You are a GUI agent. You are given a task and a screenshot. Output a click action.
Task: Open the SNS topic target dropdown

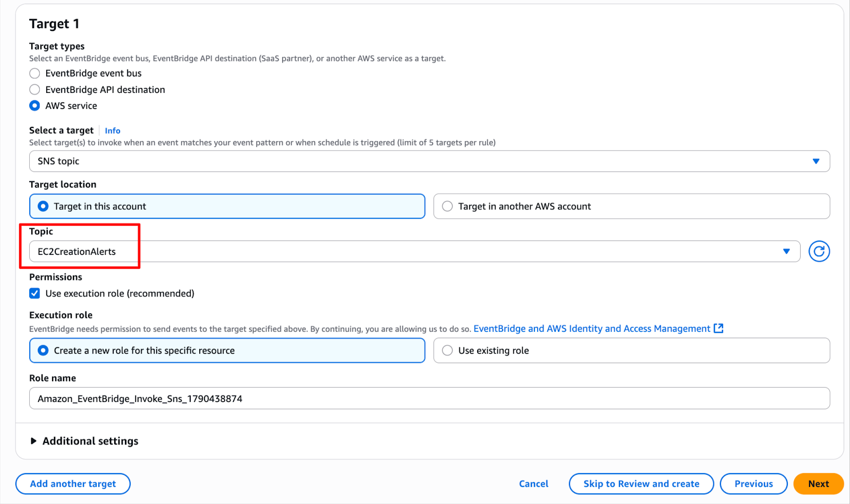tap(429, 161)
